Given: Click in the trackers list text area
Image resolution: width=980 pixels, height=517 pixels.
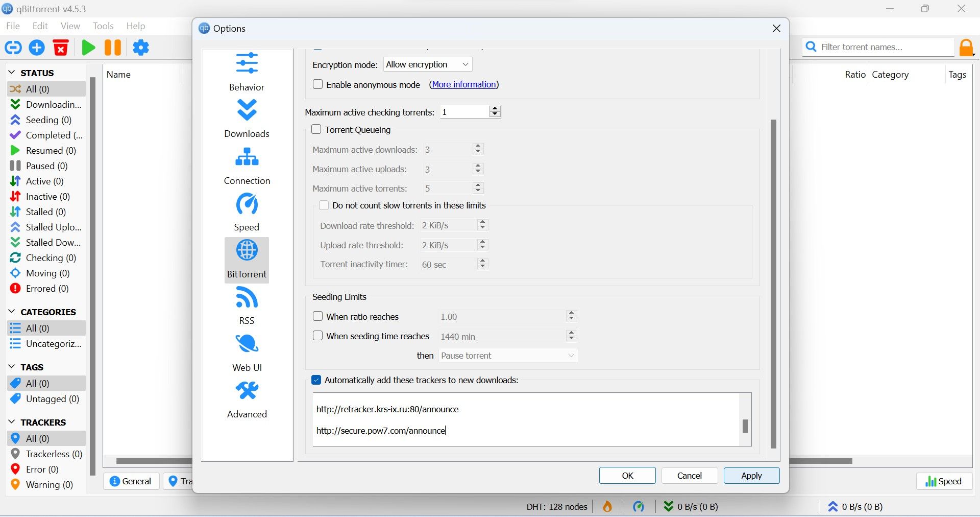Looking at the screenshot, I should coord(526,419).
